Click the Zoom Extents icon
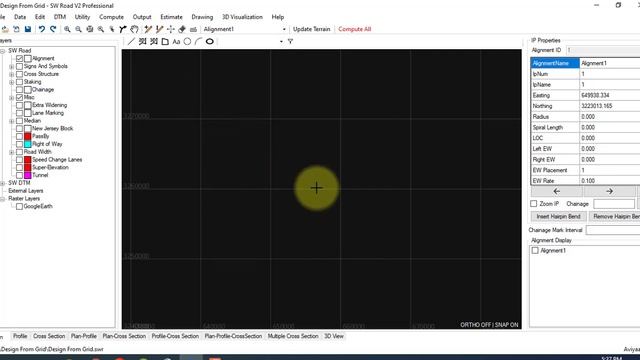Screen dimensions: 640x360 [90, 29]
